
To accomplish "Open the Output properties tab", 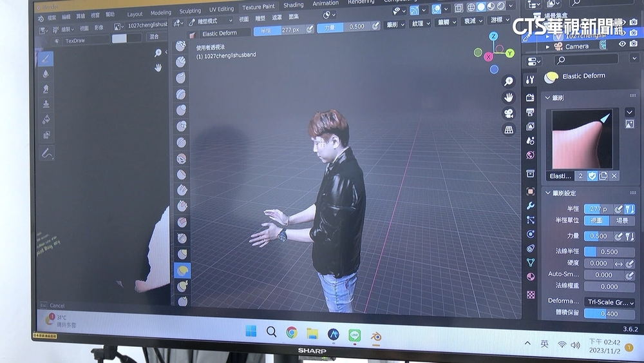I will tap(530, 112).
